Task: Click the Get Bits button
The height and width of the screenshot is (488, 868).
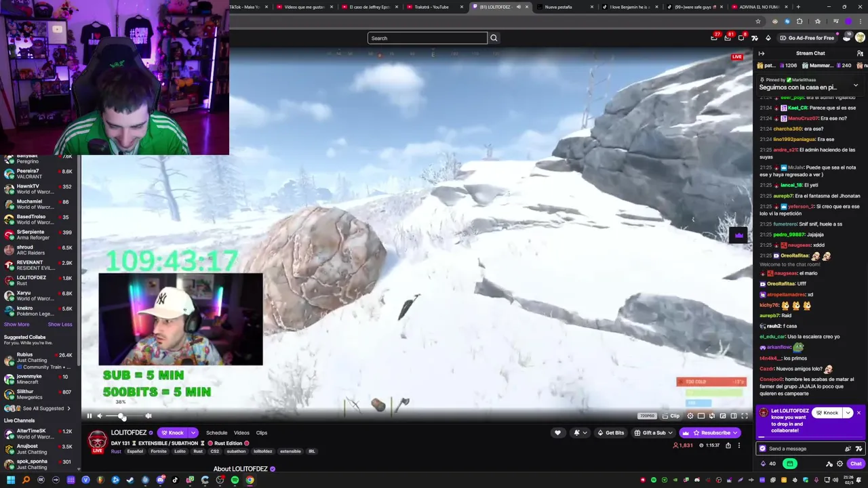Action: (x=610, y=432)
